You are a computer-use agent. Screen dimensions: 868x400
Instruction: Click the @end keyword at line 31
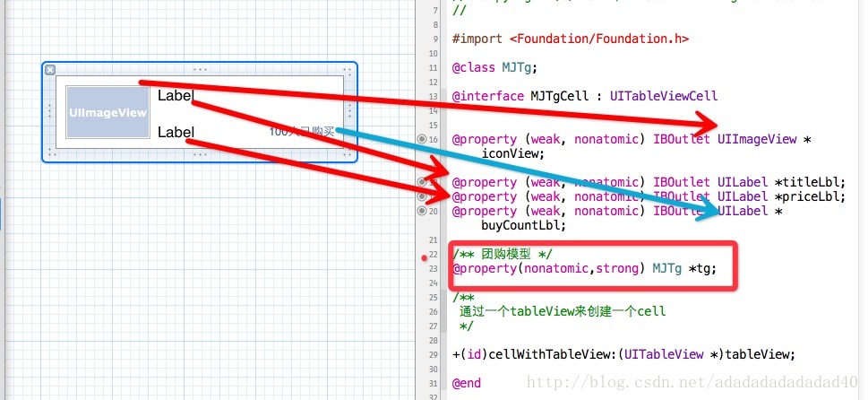click(x=467, y=383)
